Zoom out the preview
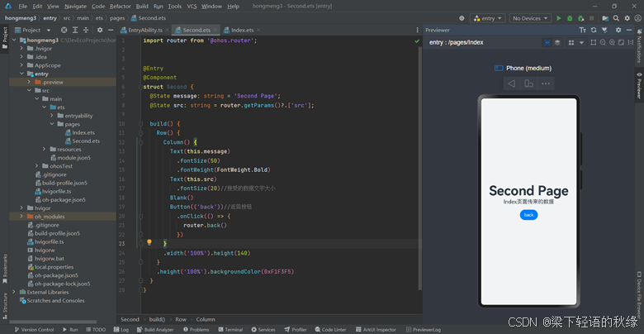This screenshot has width=644, height=334. tap(603, 42)
